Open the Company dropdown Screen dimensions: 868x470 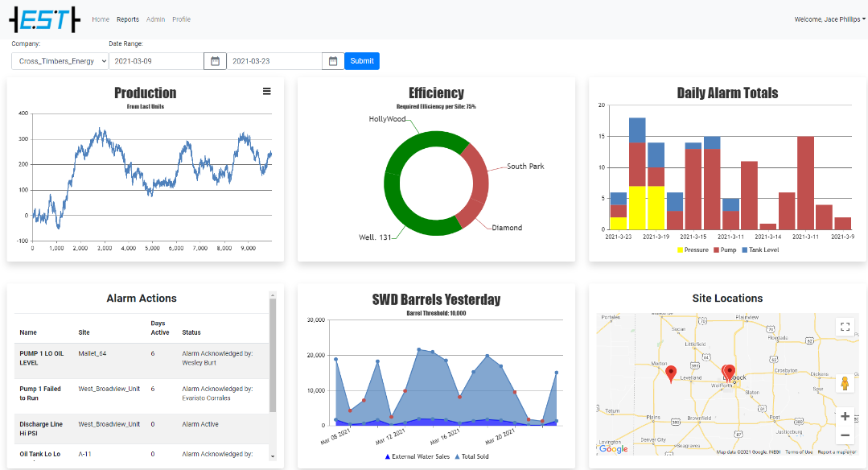pos(60,61)
